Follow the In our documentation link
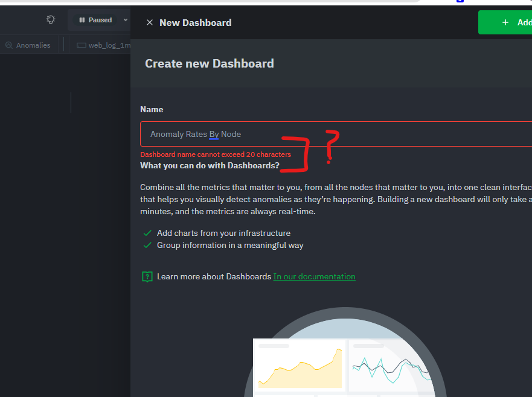Image resolution: width=532 pixels, height=397 pixels. [314, 276]
